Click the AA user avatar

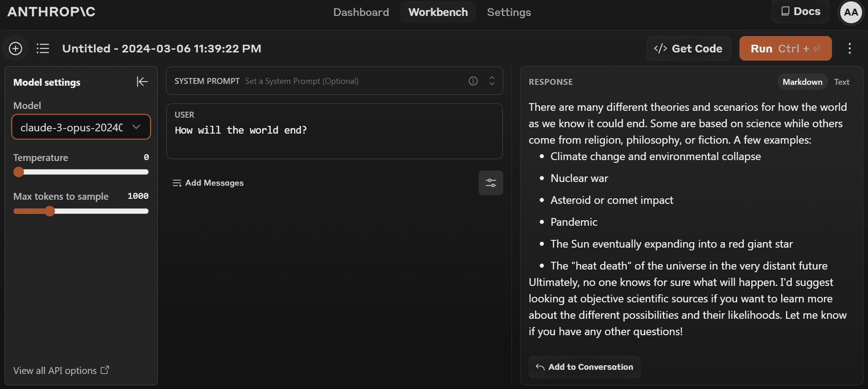pyautogui.click(x=851, y=12)
